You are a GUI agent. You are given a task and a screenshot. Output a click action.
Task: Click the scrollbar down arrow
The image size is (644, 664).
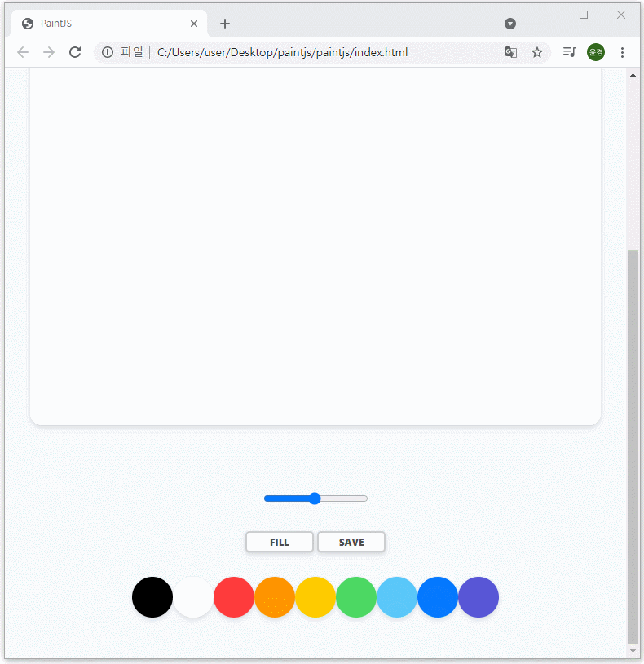633,651
